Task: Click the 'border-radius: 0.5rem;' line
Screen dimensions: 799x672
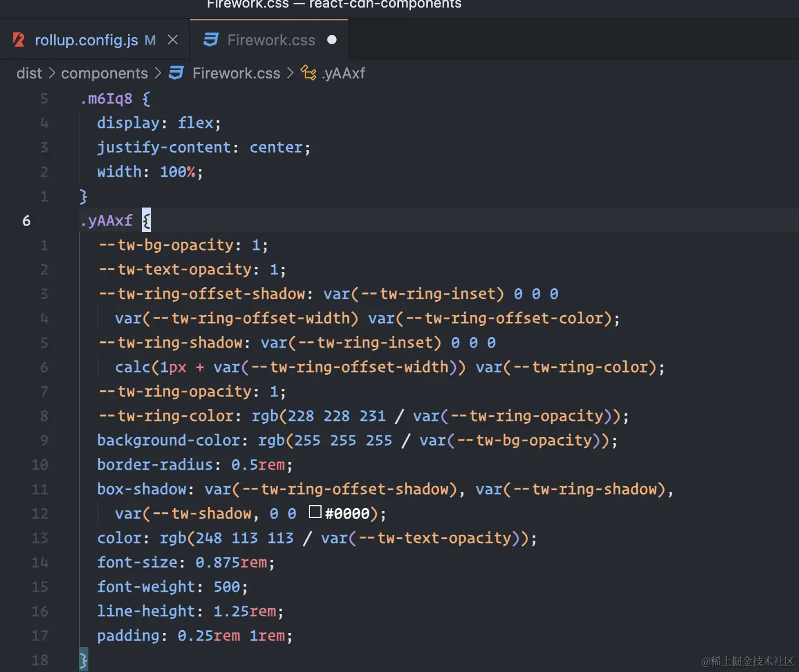Action: point(195,465)
